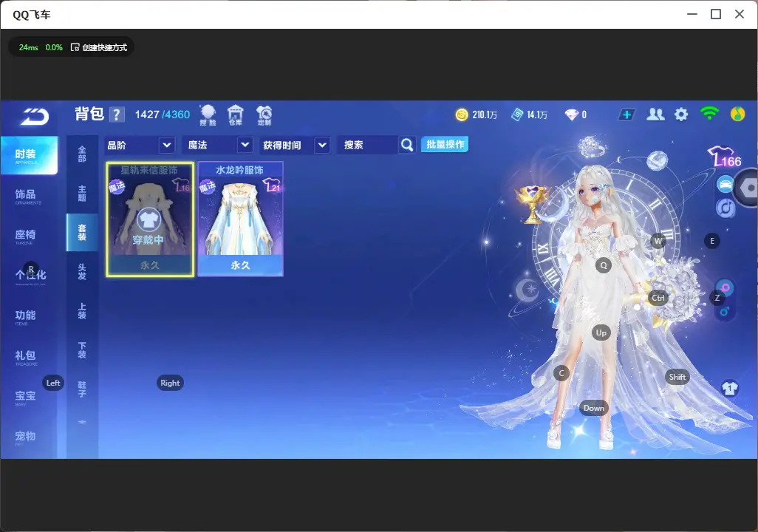The width and height of the screenshot is (758, 532).
Task: Click the 创建快捷方式 shortcut button
Action: click(99, 47)
